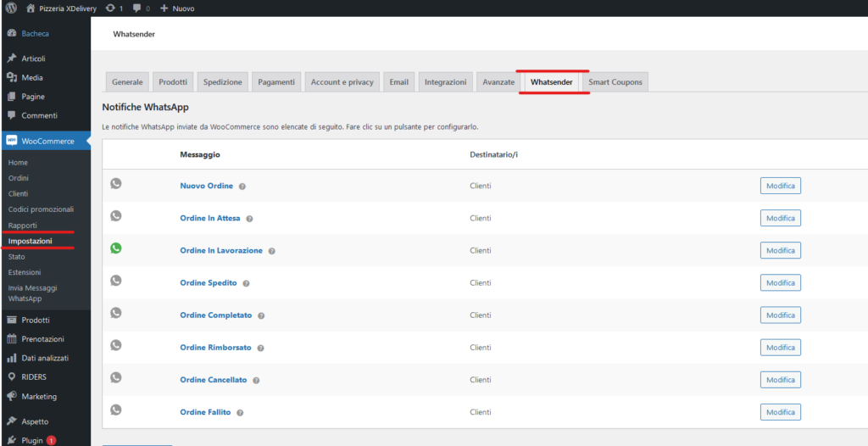Open the Nuovo add-new menu
The height and width of the screenshot is (446, 868).
pos(177,8)
